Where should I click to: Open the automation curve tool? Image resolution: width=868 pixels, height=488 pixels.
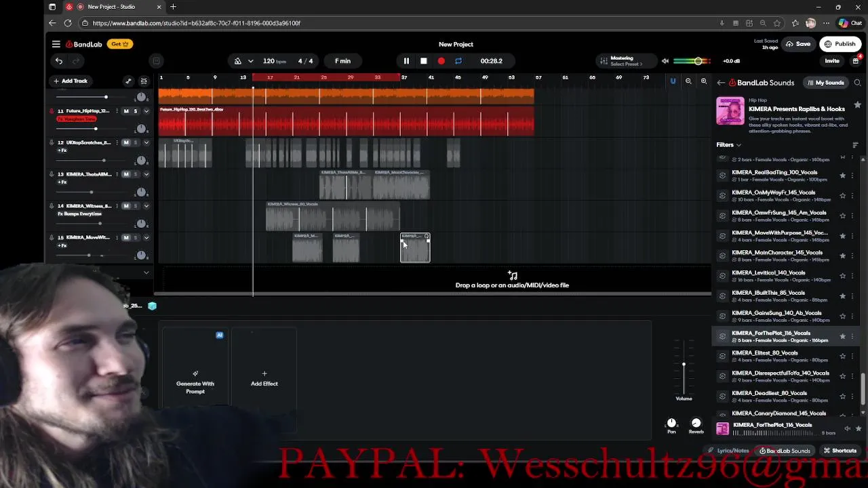128,81
